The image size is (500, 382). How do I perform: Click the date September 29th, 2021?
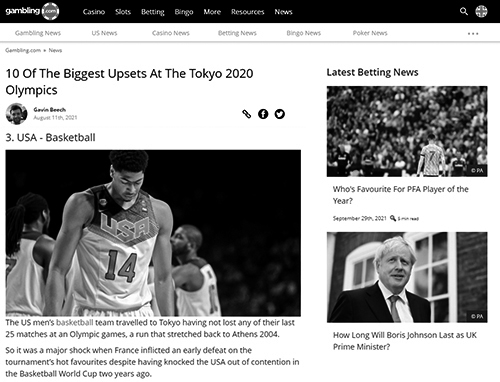(359, 218)
